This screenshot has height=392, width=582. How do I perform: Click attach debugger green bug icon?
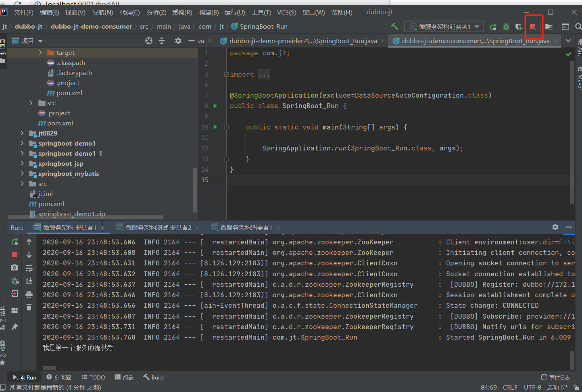[x=15, y=281]
